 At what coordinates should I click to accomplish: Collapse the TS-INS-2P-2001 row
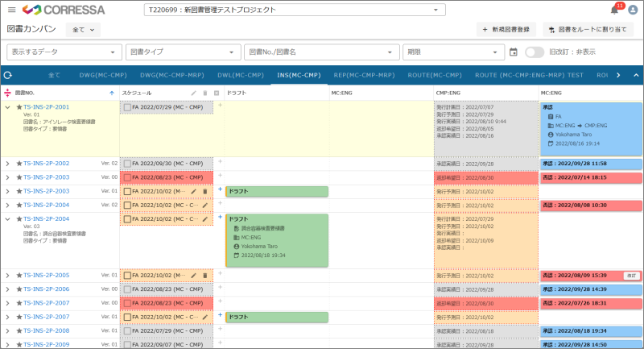pyautogui.click(x=7, y=107)
